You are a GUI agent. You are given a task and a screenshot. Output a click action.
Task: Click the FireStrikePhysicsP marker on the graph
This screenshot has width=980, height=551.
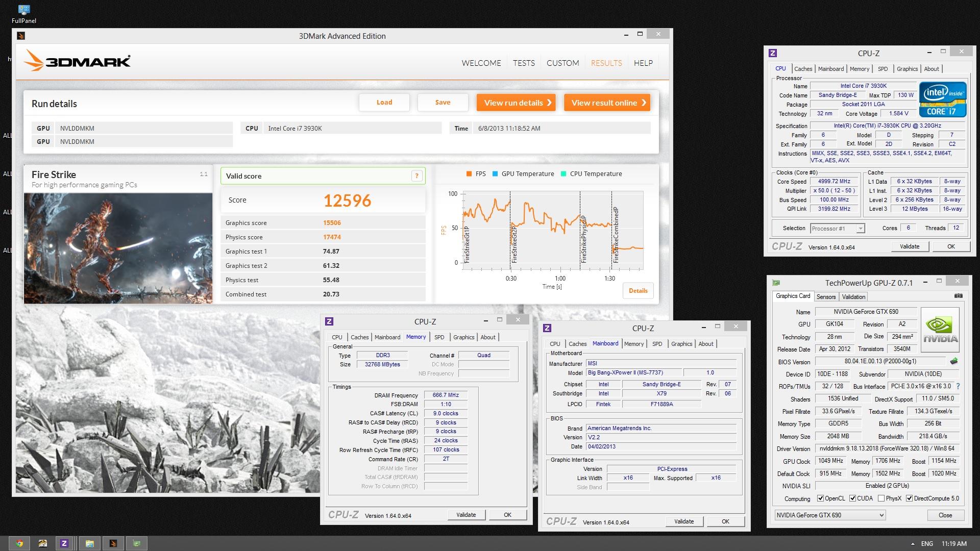point(583,239)
